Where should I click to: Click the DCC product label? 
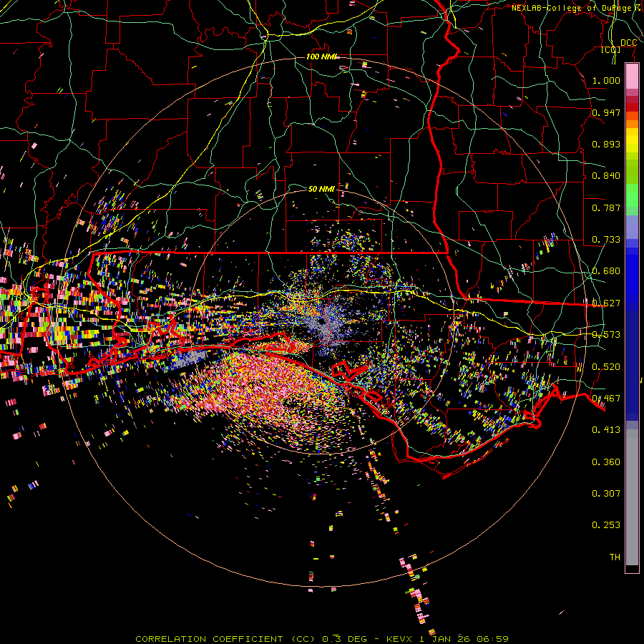(x=628, y=43)
